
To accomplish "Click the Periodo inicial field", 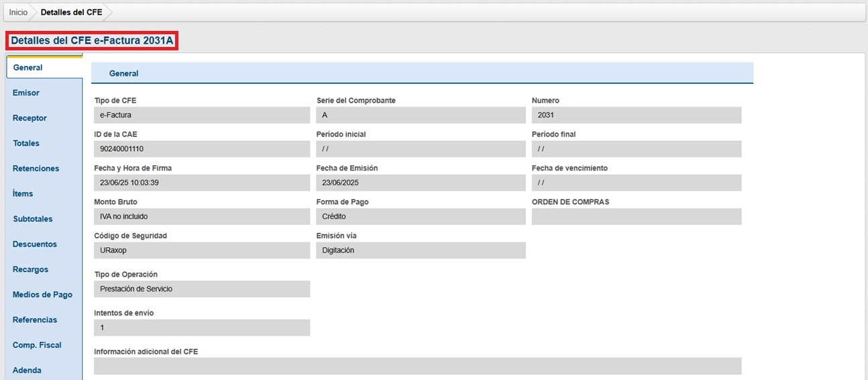I will click(421, 149).
